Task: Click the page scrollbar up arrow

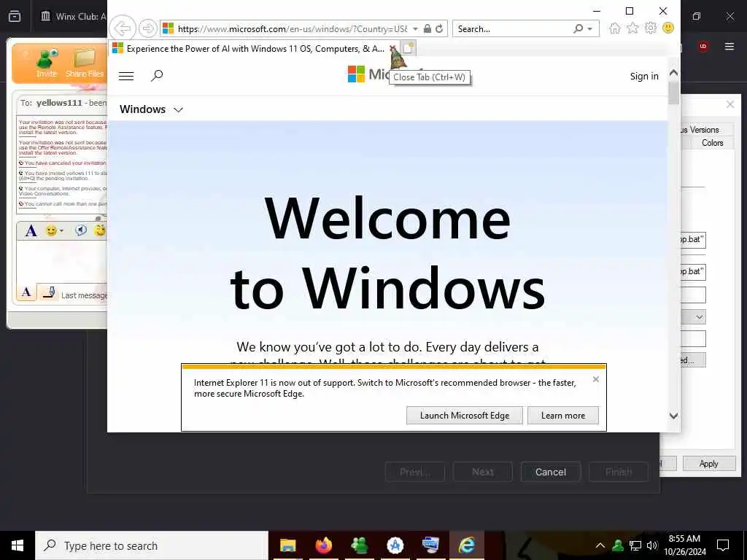Action: [x=673, y=72]
